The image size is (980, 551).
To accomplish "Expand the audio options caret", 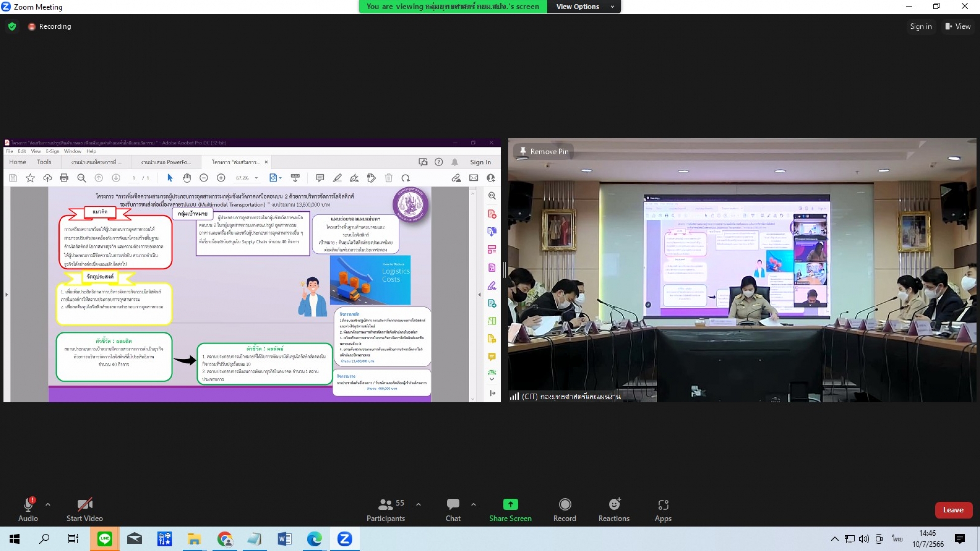I will [x=48, y=505].
